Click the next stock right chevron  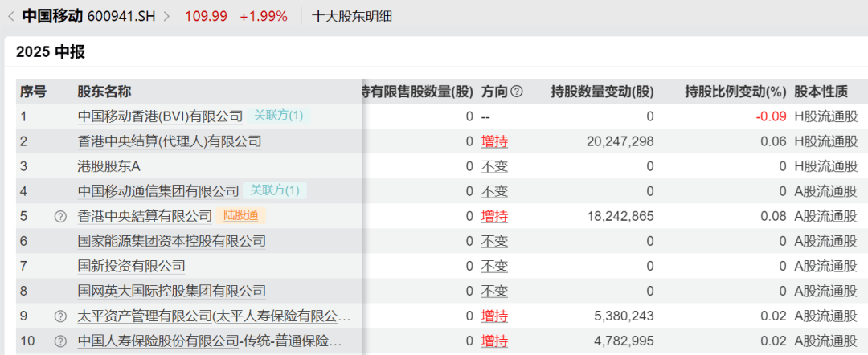coord(166,16)
